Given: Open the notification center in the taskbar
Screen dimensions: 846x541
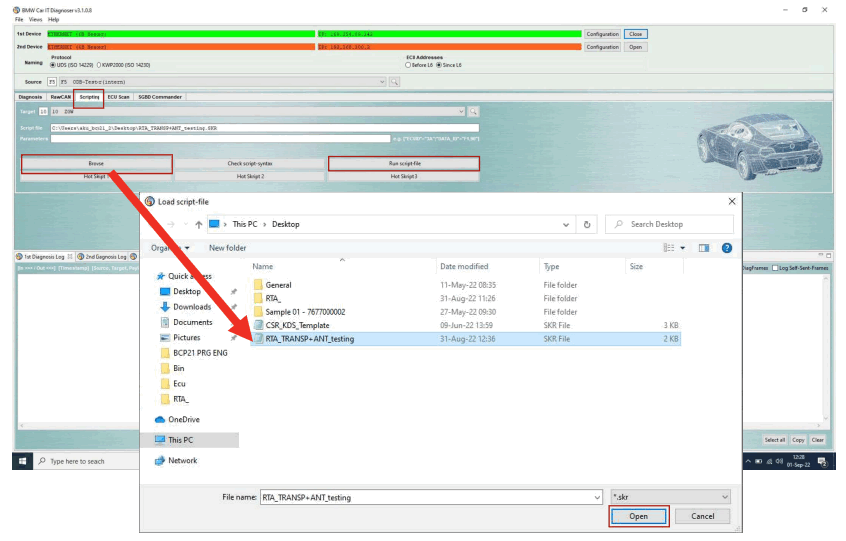Looking at the screenshot, I should tap(822, 461).
